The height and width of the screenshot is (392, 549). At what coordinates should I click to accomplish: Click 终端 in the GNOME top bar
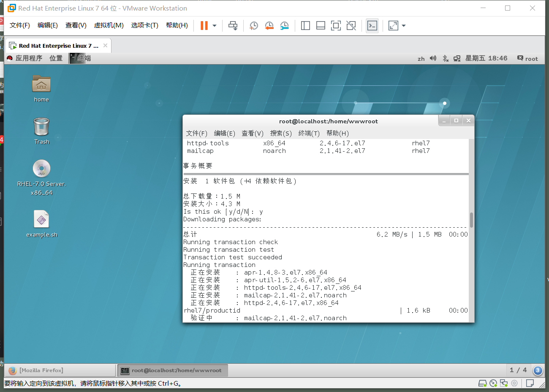pyautogui.click(x=80, y=58)
